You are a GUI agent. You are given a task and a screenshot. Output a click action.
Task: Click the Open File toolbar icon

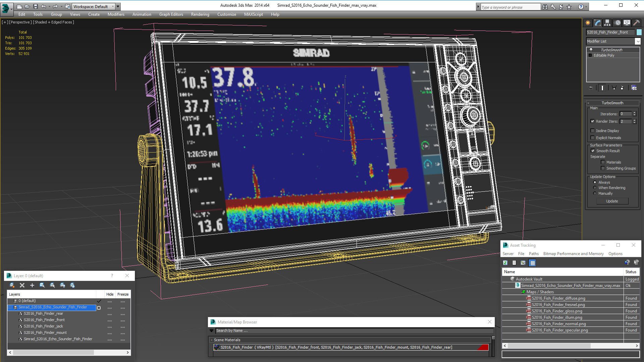pos(28,6)
